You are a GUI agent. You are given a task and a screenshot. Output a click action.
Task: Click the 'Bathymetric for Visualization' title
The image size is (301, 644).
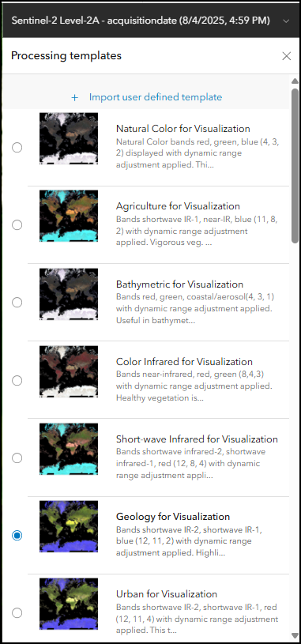180,284
